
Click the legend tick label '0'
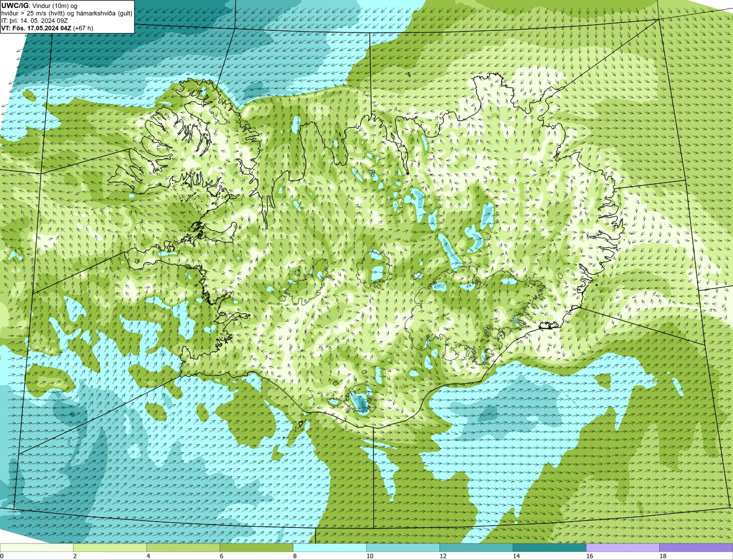[2, 556]
